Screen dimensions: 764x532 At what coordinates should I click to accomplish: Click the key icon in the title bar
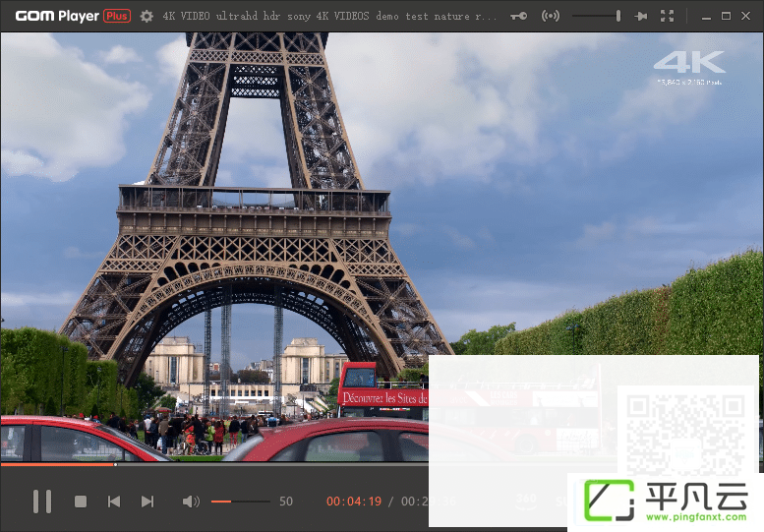[x=518, y=16]
